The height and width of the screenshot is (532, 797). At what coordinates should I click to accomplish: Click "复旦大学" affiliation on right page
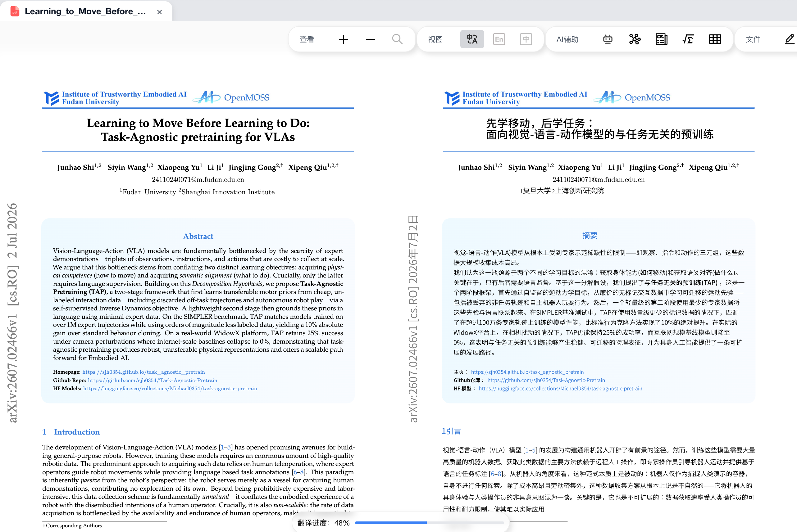tap(537, 191)
